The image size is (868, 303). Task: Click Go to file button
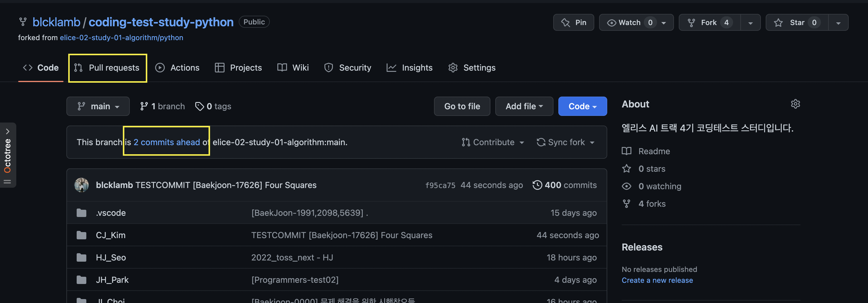coord(462,106)
